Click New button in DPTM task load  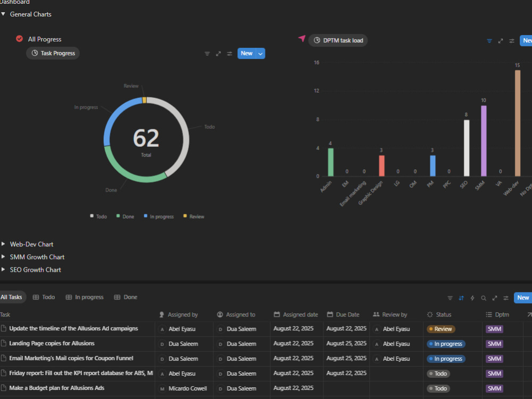pos(526,40)
